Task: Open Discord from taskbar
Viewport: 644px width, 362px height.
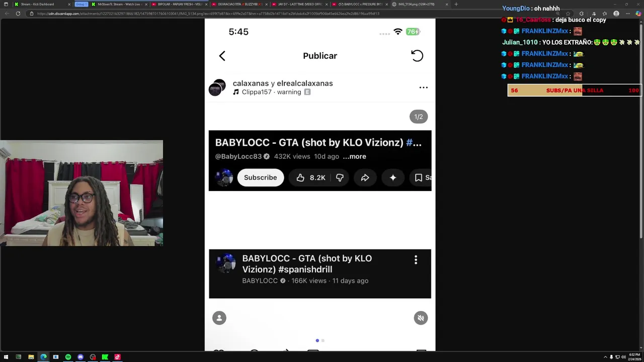Action: [80, 357]
